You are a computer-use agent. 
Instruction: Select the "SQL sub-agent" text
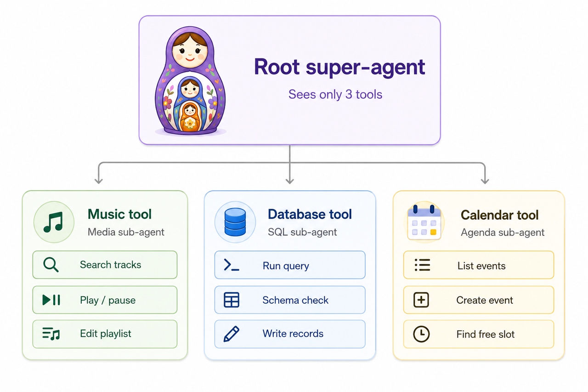(302, 233)
